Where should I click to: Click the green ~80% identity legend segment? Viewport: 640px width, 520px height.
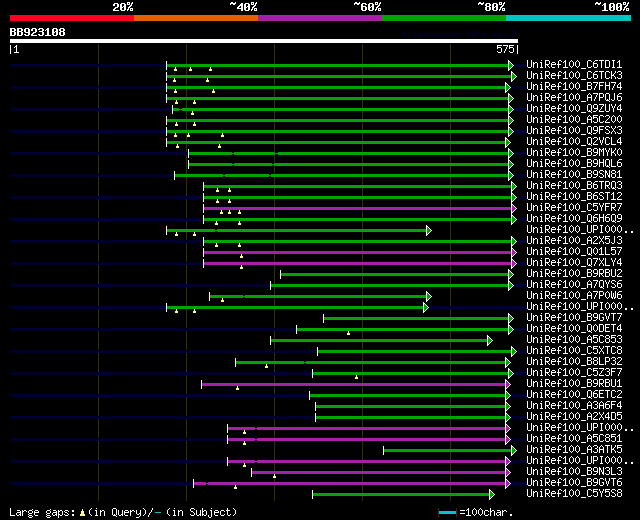click(444, 18)
